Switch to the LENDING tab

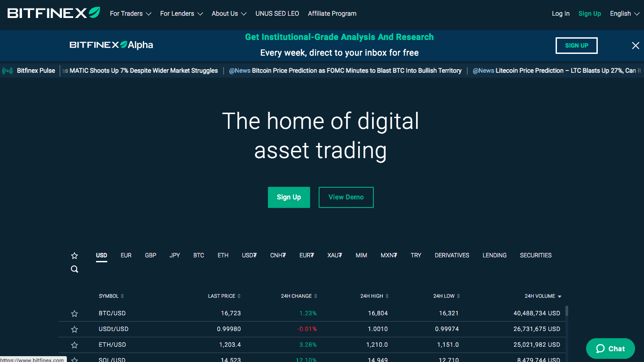[x=495, y=255]
